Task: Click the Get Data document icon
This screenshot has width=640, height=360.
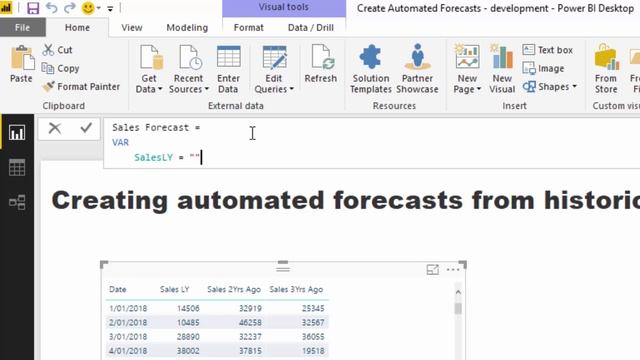Action: [151, 57]
